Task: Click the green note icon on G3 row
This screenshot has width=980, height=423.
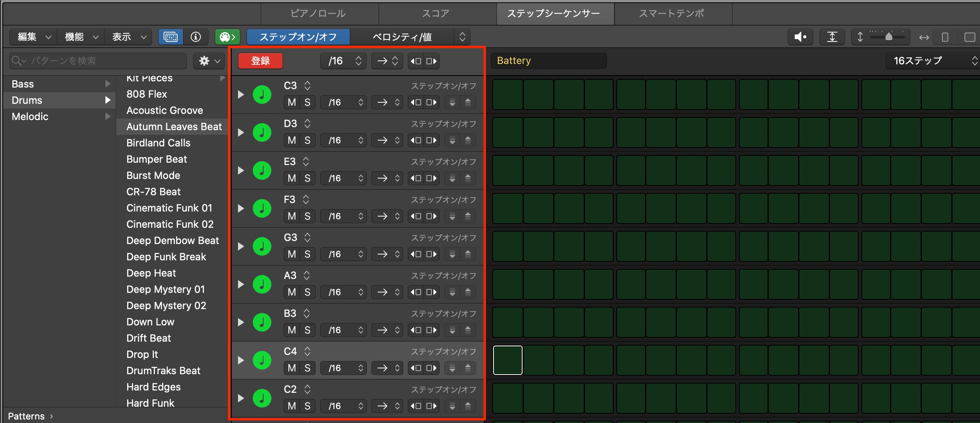Action: pos(262,246)
